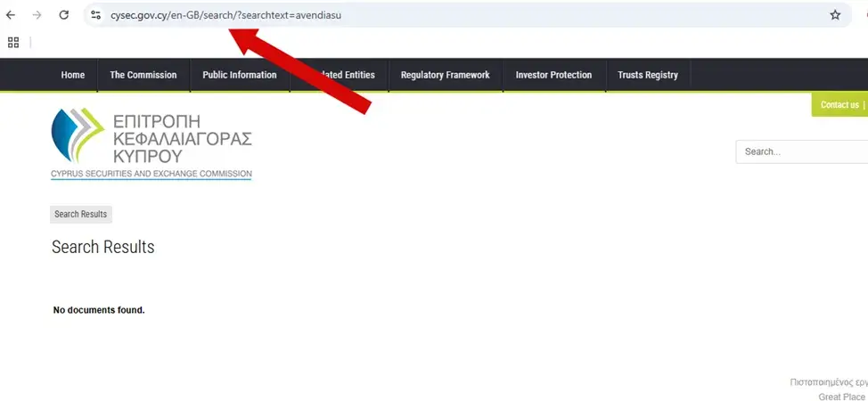Click 'Cyprus Securities and Exchange Commission' text

[x=151, y=174]
